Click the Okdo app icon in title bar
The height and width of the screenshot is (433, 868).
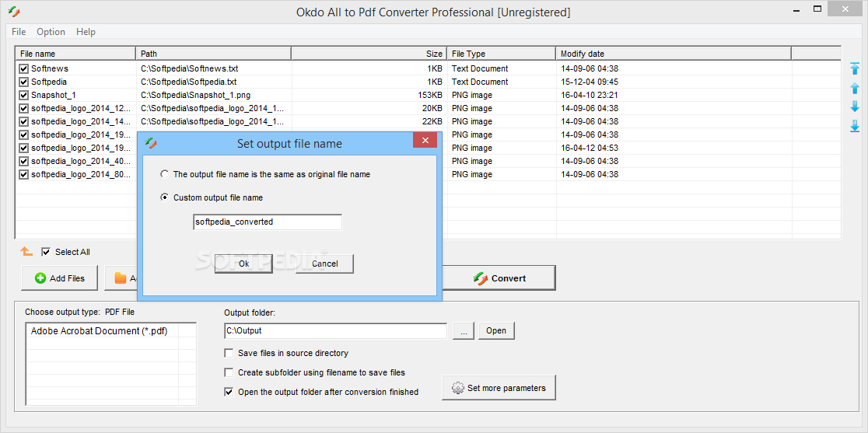click(x=15, y=11)
